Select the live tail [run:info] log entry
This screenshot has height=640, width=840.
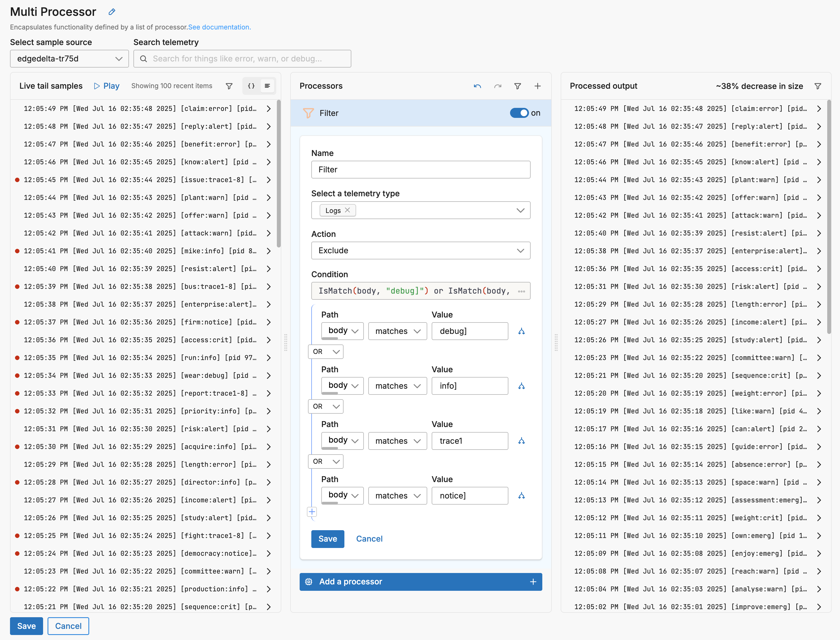[x=140, y=358]
